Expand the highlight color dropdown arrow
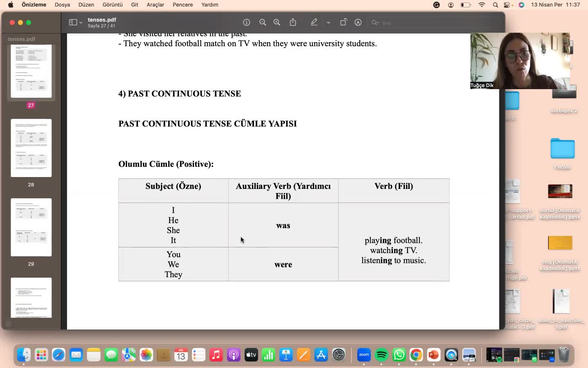Image resolution: width=588 pixels, height=368 pixels. click(x=328, y=22)
